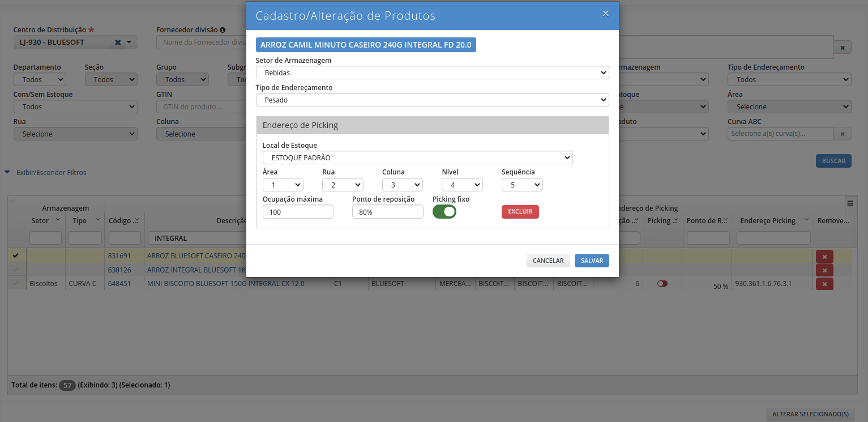Click the SALVAR button
The image size is (868, 422).
[592, 261]
